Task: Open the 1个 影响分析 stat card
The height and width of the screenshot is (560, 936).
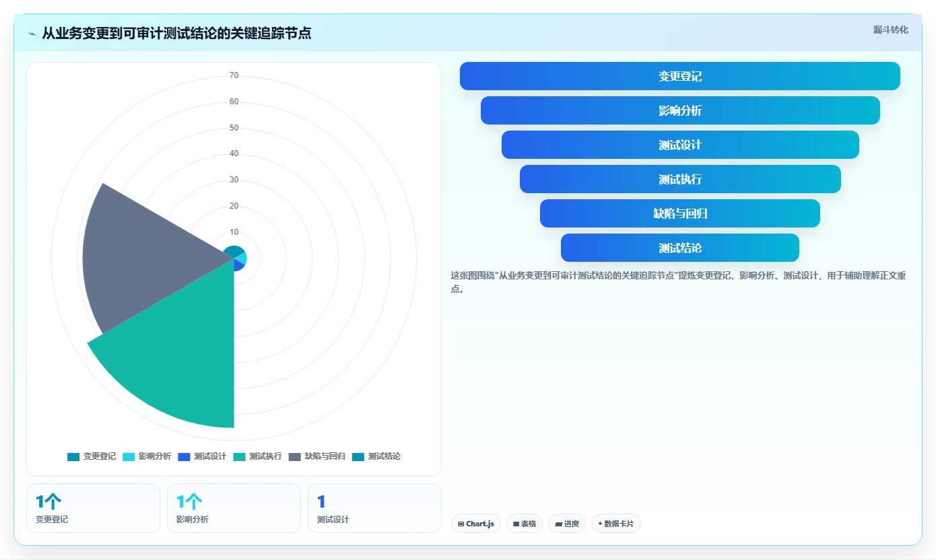Action: pyautogui.click(x=234, y=508)
